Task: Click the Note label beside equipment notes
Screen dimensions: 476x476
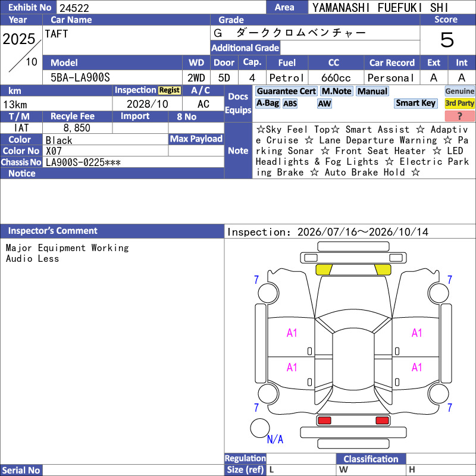Action: point(238,151)
